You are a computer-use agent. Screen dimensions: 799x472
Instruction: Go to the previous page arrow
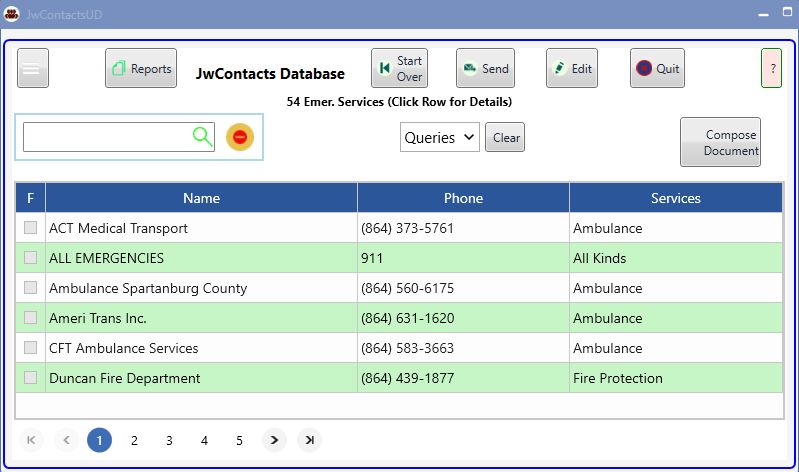(x=66, y=440)
